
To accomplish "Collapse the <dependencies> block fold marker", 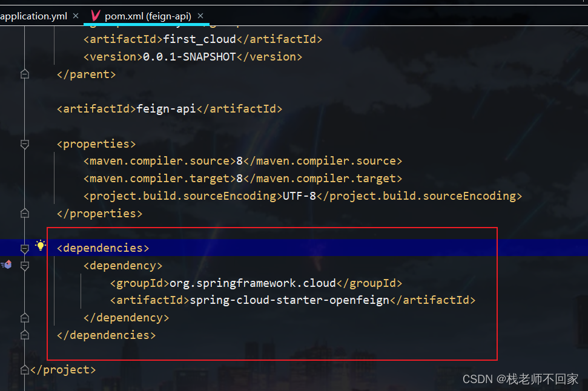I will point(25,249).
